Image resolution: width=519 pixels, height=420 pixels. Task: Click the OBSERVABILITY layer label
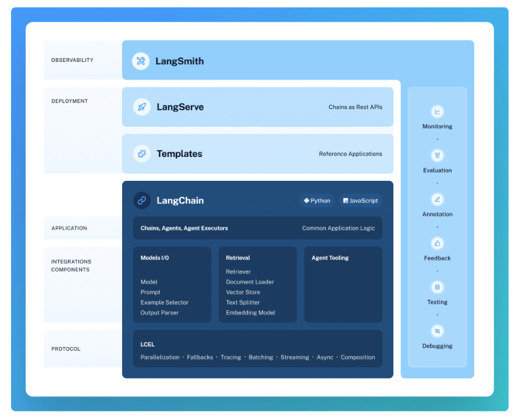click(x=72, y=60)
